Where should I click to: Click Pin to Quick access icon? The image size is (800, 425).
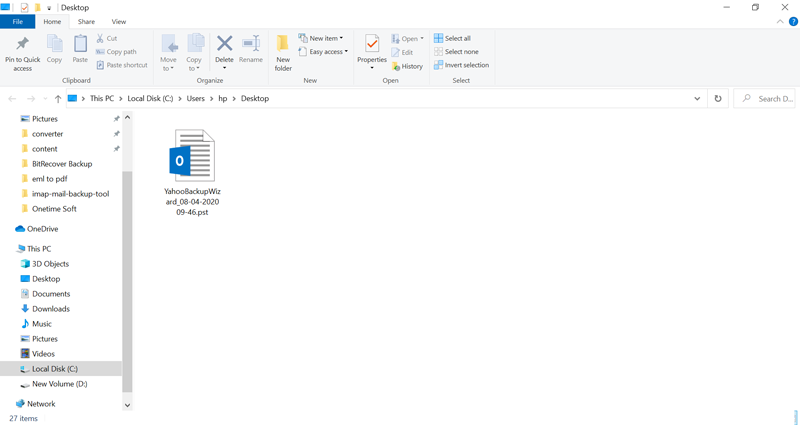pos(22,44)
